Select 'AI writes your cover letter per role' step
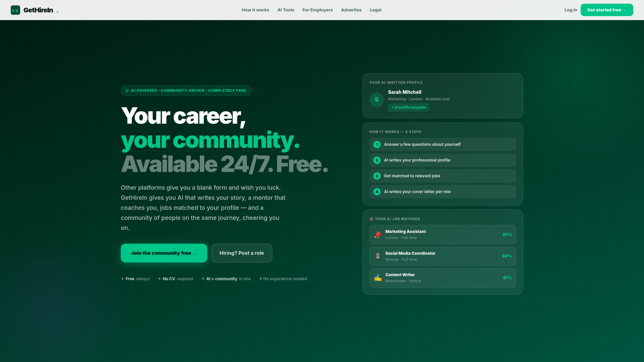 point(443,192)
